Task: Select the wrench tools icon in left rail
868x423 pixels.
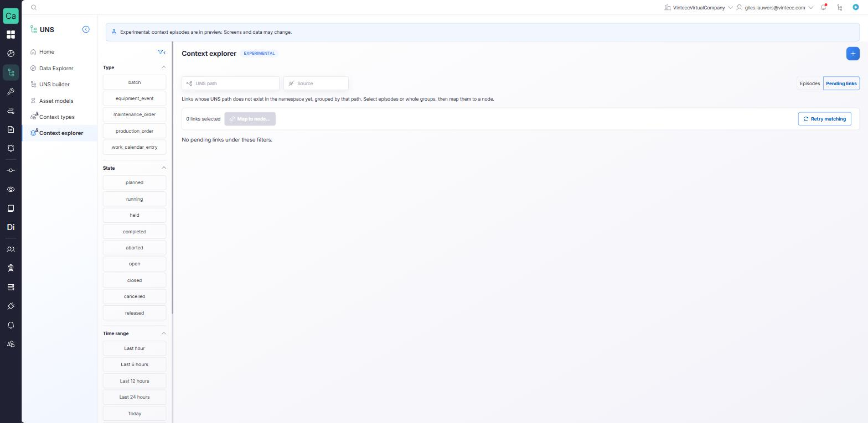Action: (11, 92)
